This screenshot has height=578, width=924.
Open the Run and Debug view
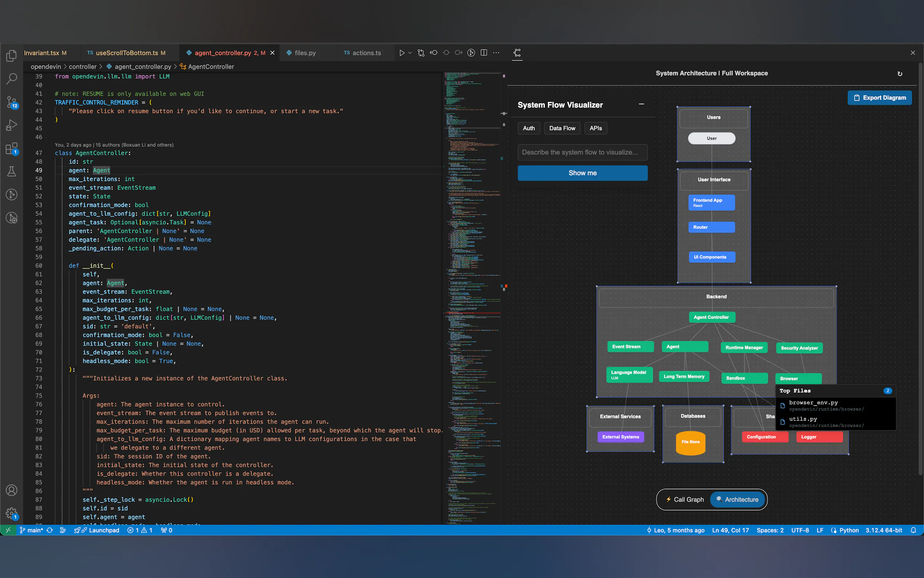pos(12,125)
